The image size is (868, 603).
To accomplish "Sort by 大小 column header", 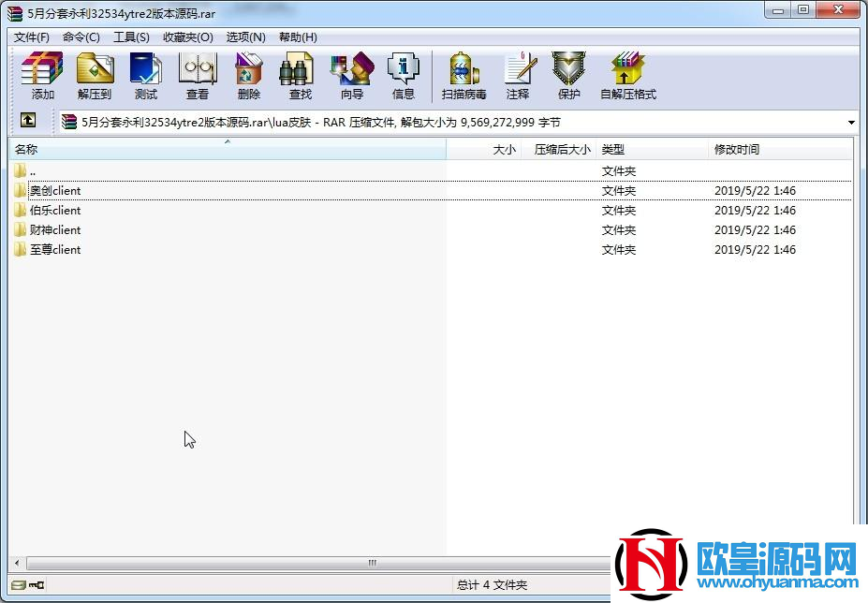I will (484, 150).
